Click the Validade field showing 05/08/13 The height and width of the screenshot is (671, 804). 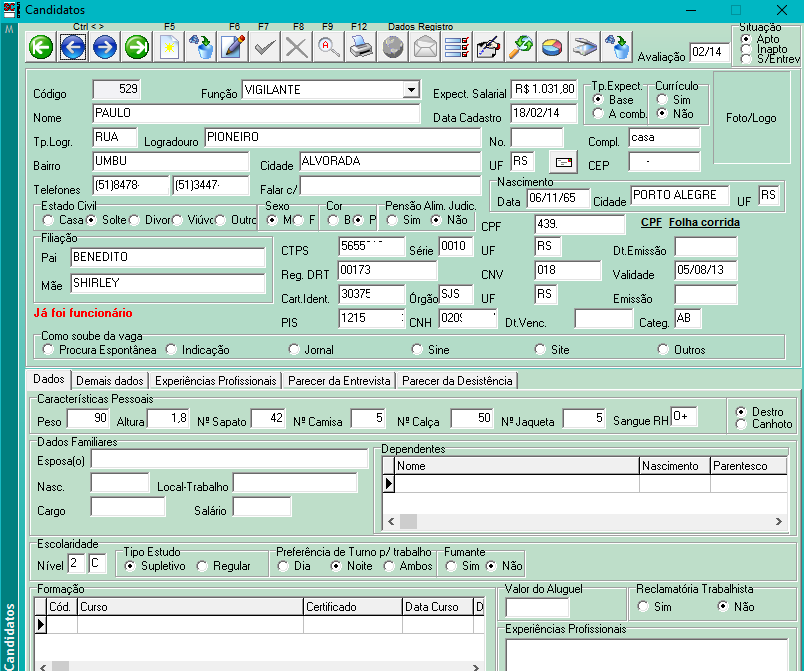pos(706,270)
